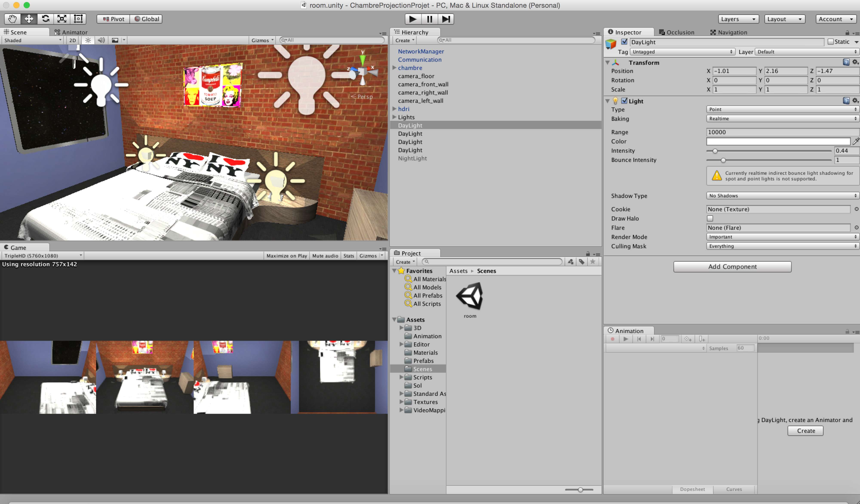The width and height of the screenshot is (860, 504).
Task: Expand the chambre hierarchy item
Action: [x=394, y=68]
